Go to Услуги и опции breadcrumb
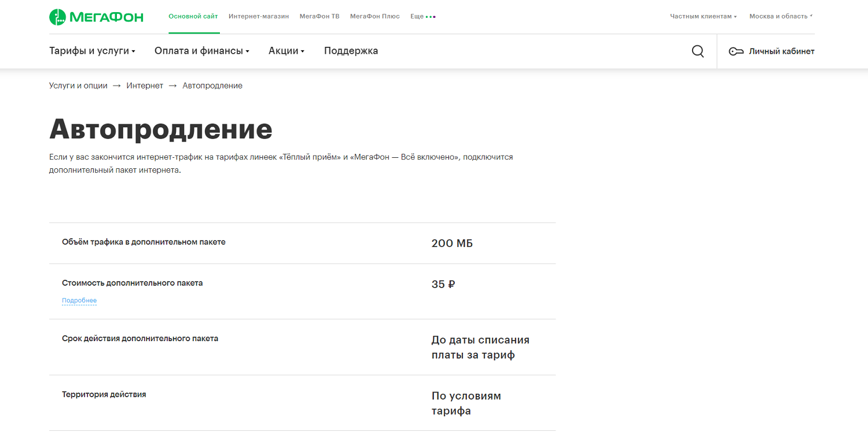 pos(78,86)
